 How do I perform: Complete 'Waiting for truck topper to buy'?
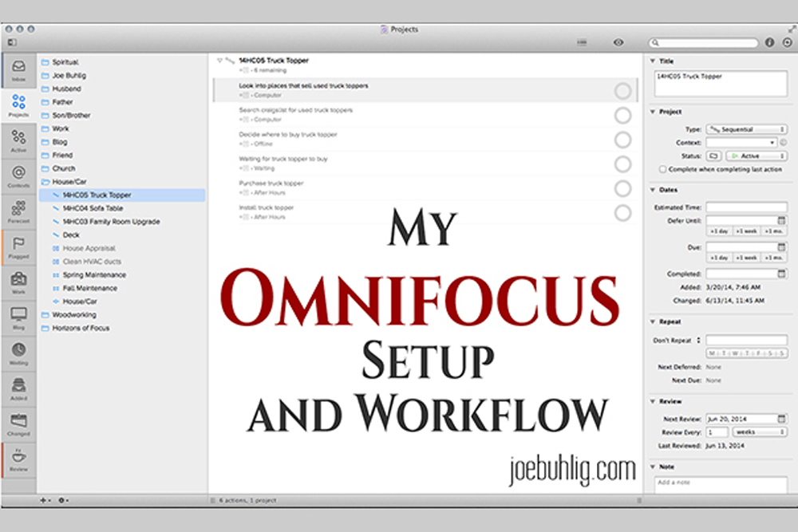623,164
